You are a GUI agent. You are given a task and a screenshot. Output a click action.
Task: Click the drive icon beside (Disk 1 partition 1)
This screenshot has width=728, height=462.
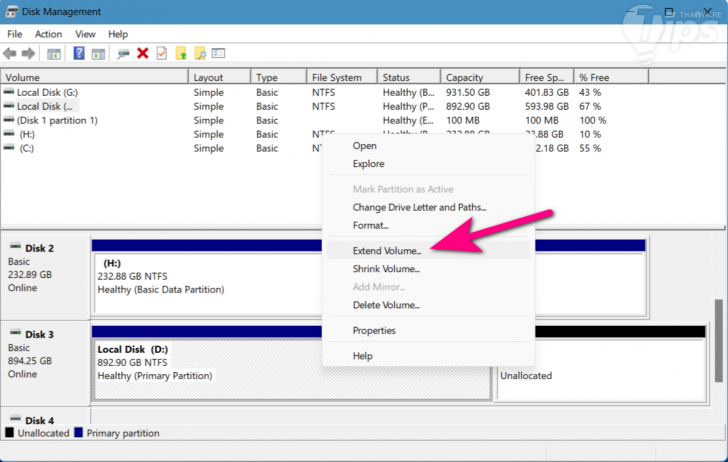pos(9,120)
